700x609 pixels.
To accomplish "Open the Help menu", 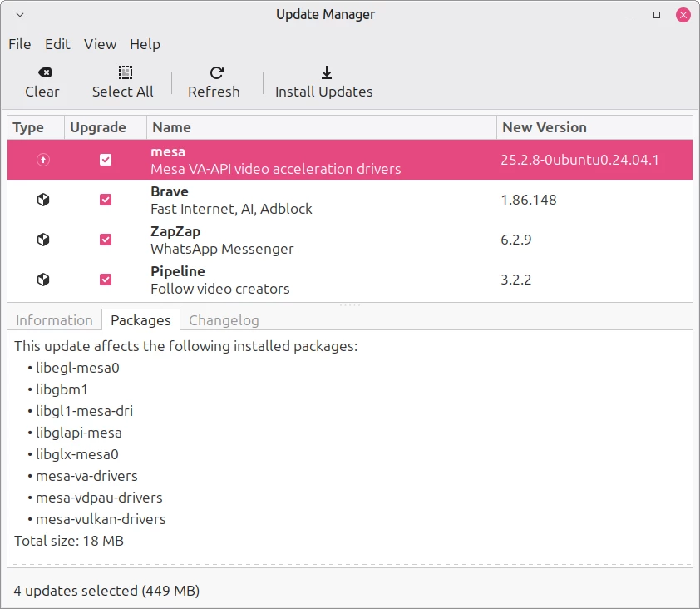I will point(145,44).
